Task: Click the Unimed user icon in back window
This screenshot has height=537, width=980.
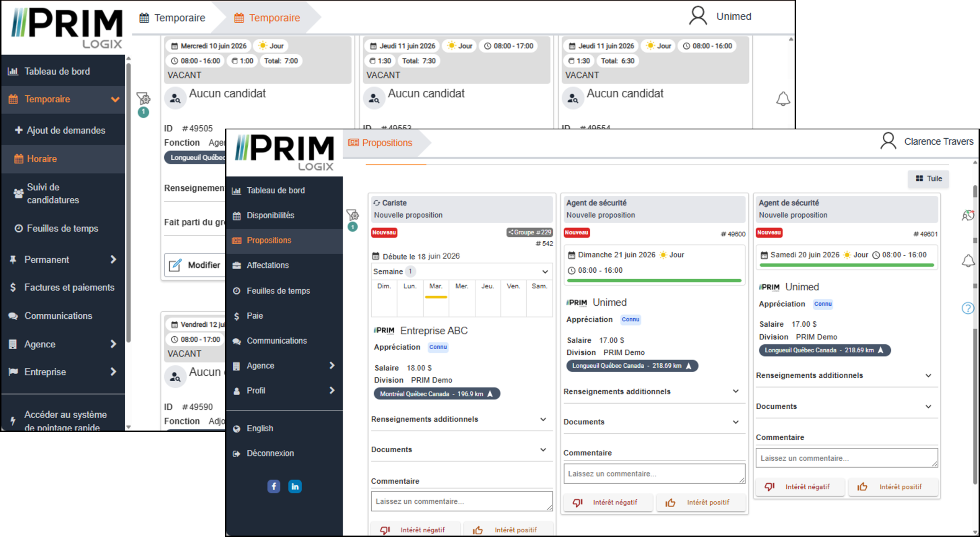Action: 698,16
